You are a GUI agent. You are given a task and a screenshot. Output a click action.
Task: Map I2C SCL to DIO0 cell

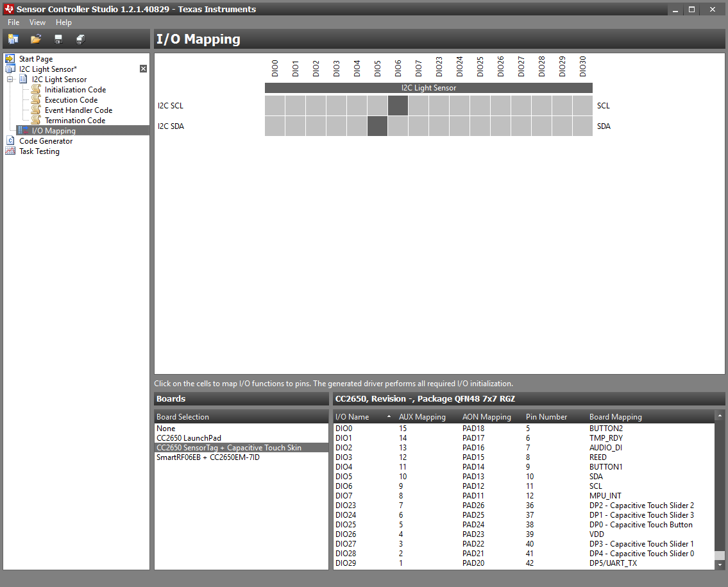pyautogui.click(x=275, y=105)
